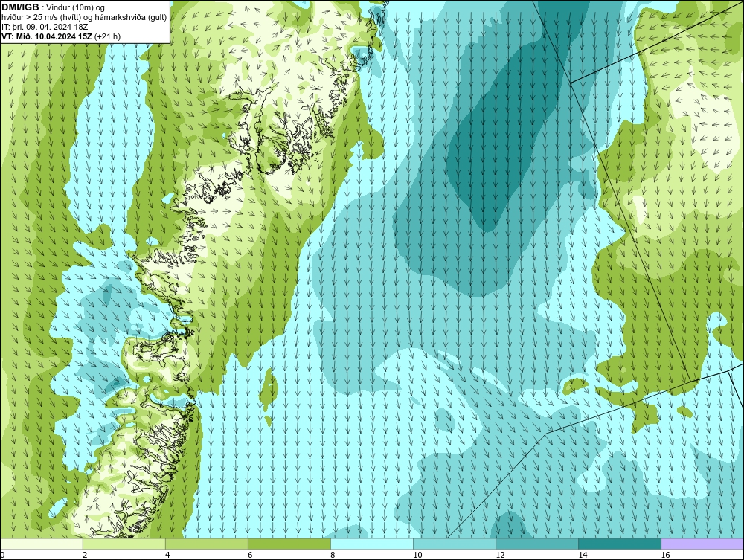
Task: Click the 'DMI/IGB' title text
Action: [20, 7]
